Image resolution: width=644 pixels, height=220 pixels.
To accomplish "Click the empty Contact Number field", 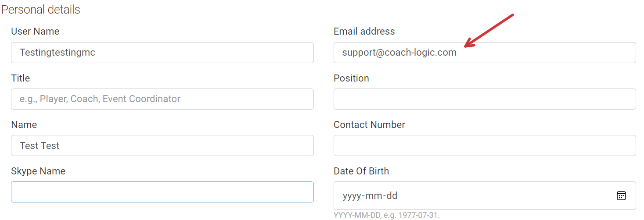I will coord(485,145).
